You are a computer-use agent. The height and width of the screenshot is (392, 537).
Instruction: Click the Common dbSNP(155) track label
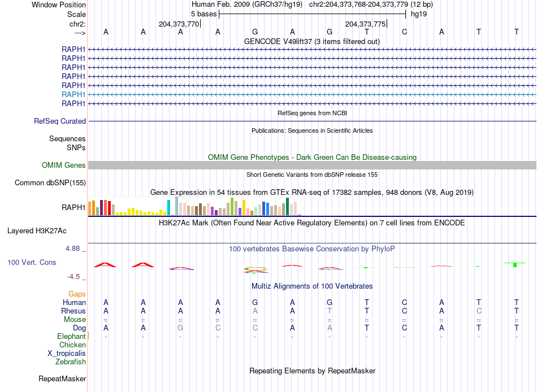[x=50, y=182]
